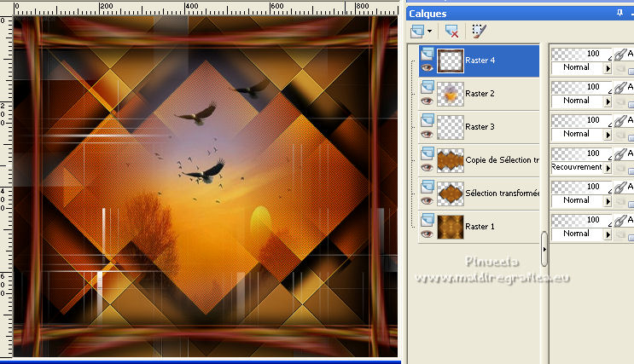Toggle Raster 1 layer link icon
This screenshot has height=364, width=634.
tap(619, 221)
